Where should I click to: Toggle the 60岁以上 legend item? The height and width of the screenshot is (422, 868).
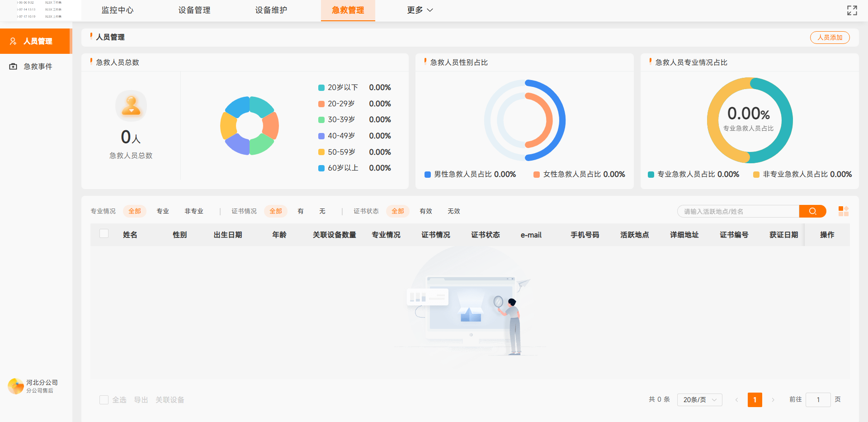pyautogui.click(x=338, y=168)
